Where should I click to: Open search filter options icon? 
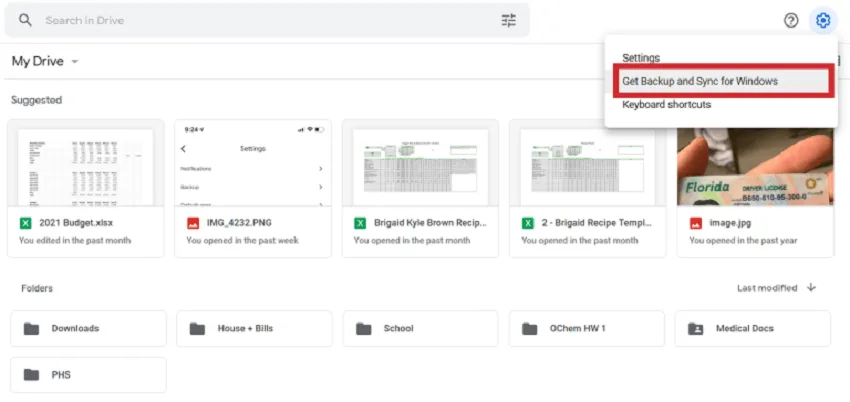pyautogui.click(x=508, y=21)
